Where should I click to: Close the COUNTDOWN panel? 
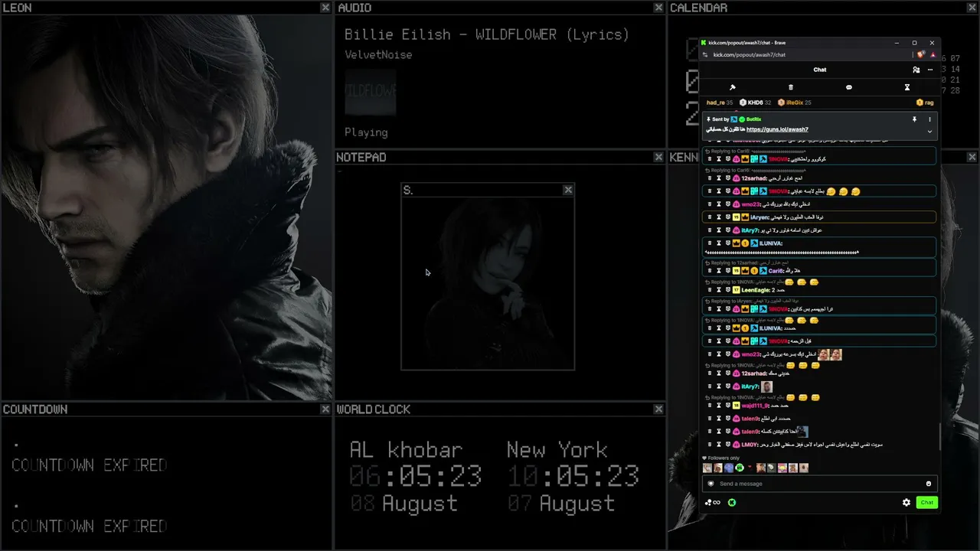326,409
